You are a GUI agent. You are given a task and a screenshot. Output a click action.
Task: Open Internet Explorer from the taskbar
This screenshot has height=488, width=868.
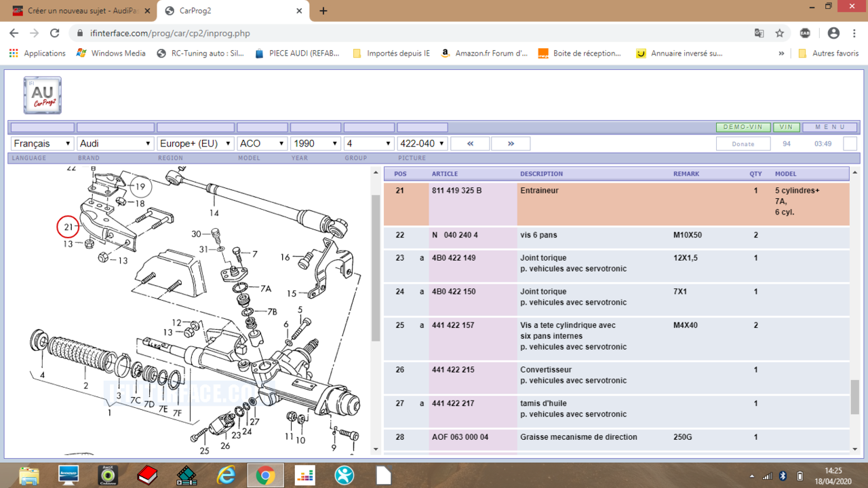[226, 474]
